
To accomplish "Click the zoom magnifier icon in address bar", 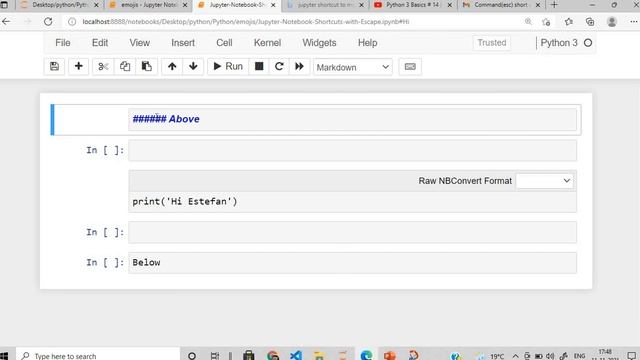I will pyautogui.click(x=528, y=22).
